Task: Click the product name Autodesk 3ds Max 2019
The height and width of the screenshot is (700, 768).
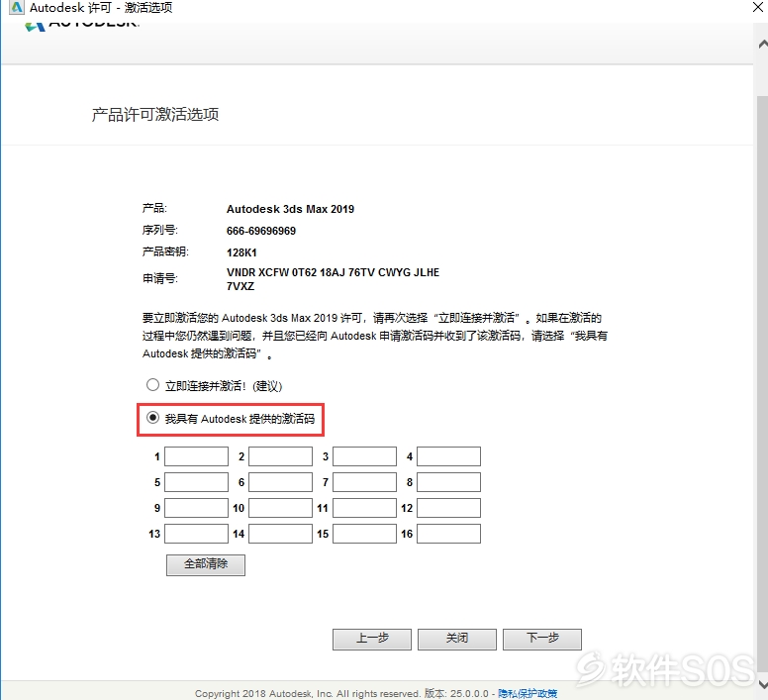Action: 290,209
